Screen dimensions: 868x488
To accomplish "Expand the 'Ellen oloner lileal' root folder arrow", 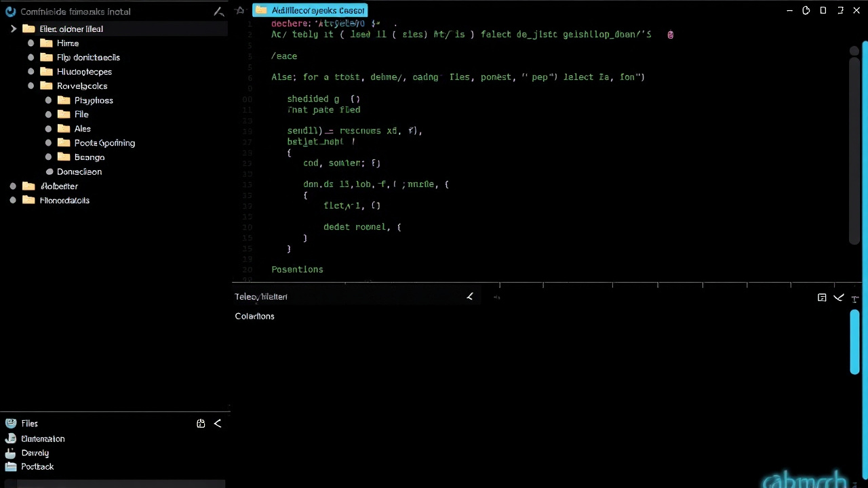I will (x=13, y=29).
